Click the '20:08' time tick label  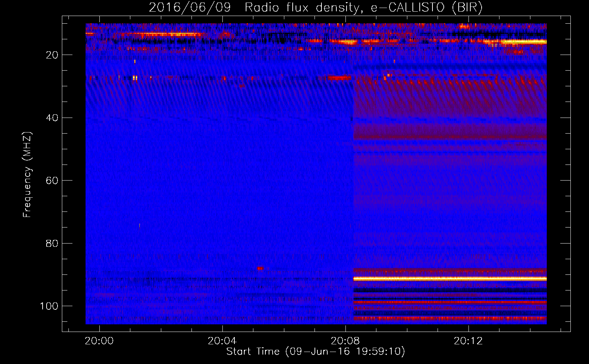(345, 341)
